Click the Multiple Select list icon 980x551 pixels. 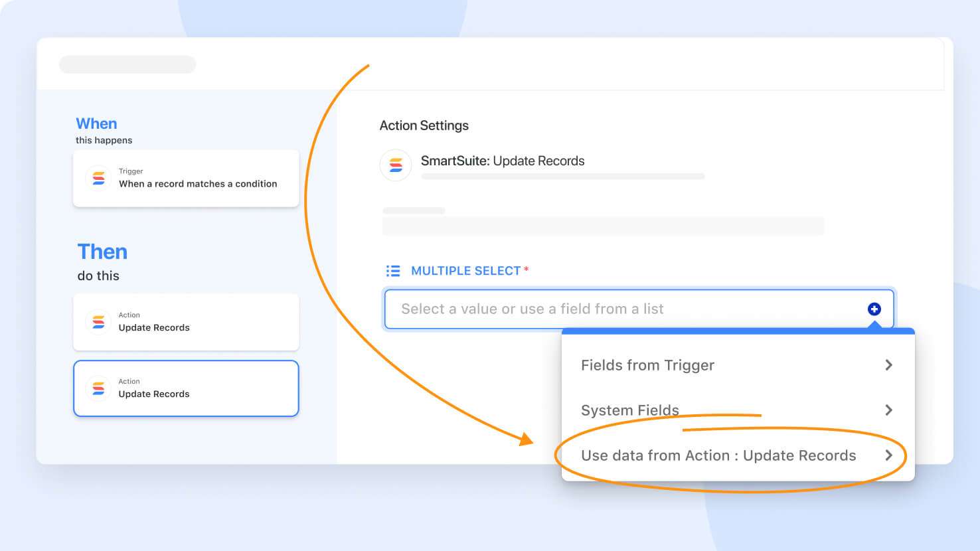pyautogui.click(x=393, y=271)
